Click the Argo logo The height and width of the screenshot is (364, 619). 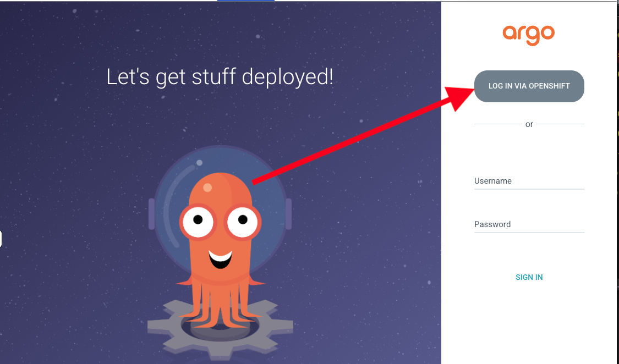[528, 35]
